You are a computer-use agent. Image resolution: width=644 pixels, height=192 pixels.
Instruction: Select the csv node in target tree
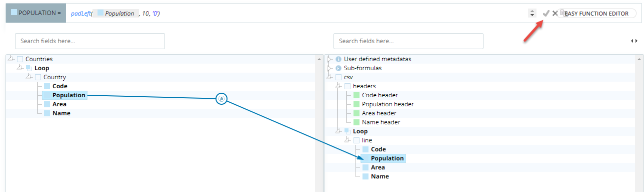[348, 77]
